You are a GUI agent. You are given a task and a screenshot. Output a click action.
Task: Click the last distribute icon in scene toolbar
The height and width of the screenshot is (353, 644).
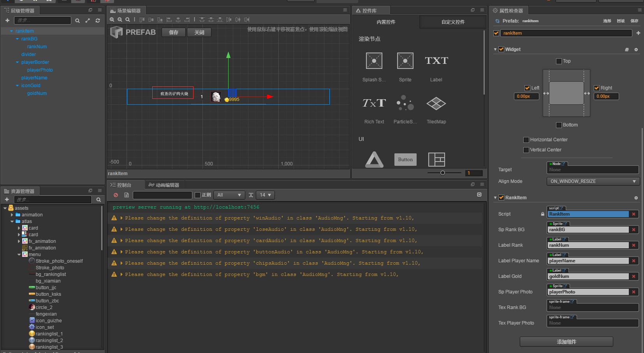pyautogui.click(x=247, y=19)
